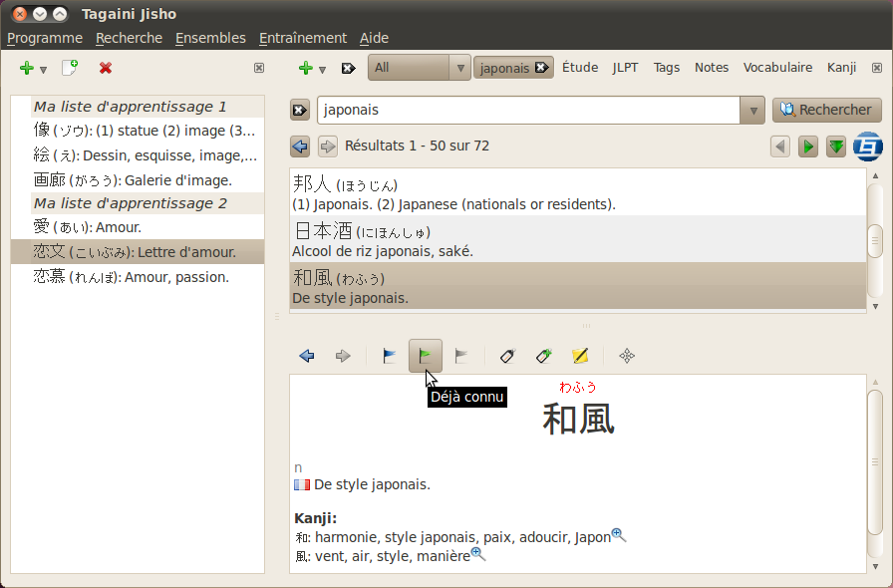This screenshot has height=588, width=893.
Task: Open the Tags filter
Action: (667, 67)
